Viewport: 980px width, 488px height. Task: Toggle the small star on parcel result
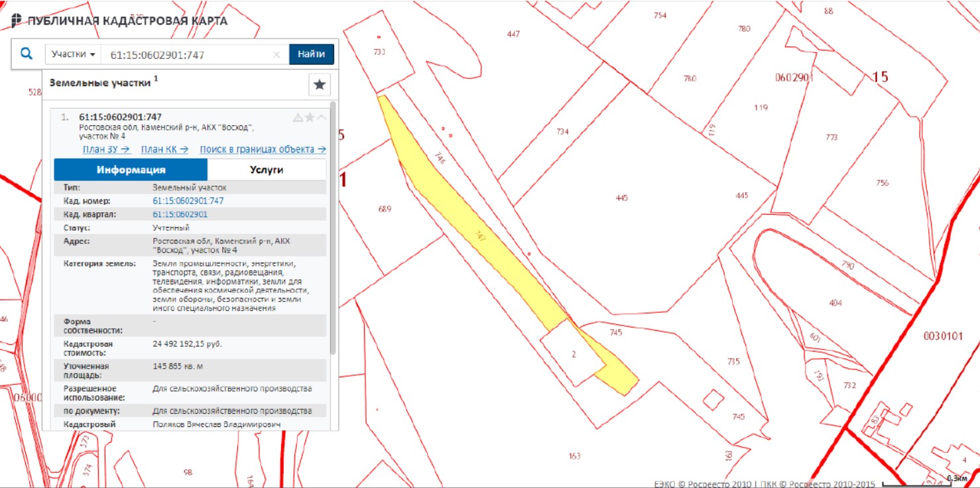click(x=310, y=118)
